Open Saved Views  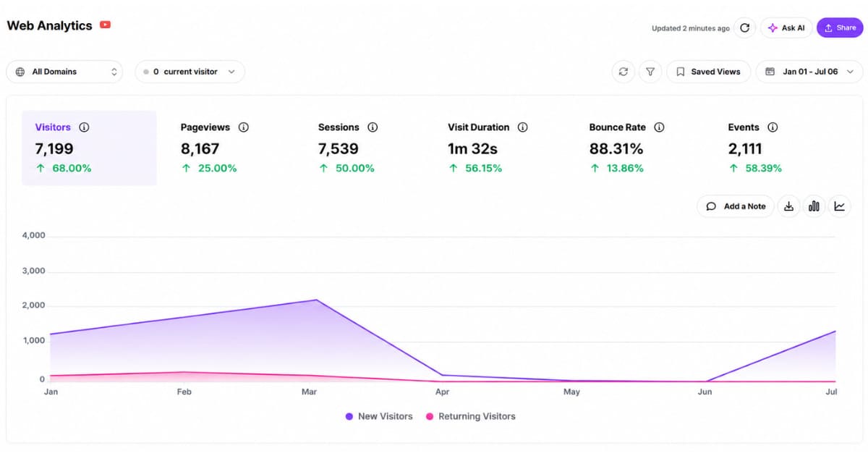click(x=708, y=72)
